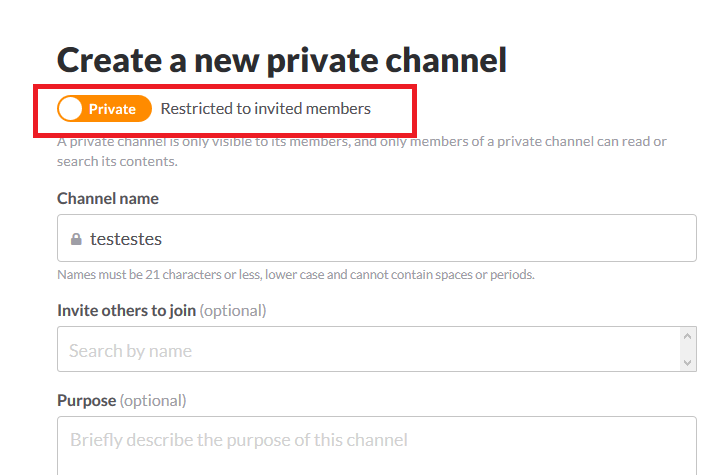Image resolution: width=709 pixels, height=475 pixels.
Task: Click the Briefly describe the purpose placeholder
Action: tap(238, 440)
